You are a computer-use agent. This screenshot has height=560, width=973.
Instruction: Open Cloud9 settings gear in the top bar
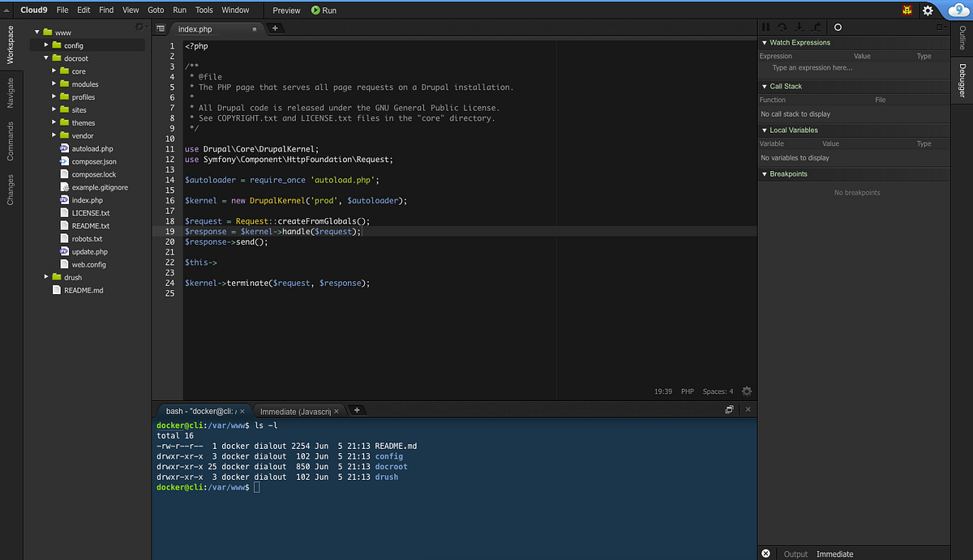[928, 10]
